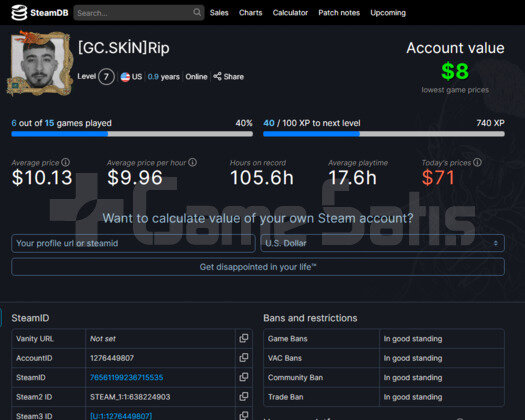Click the 105.6h hours on record
The height and width of the screenshot is (420, 525).
point(262,178)
